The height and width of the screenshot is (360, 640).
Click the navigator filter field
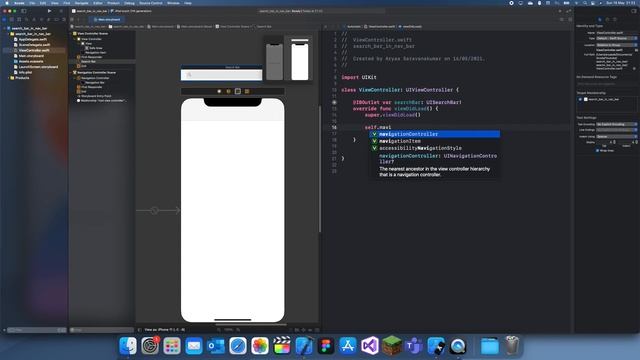point(37,330)
